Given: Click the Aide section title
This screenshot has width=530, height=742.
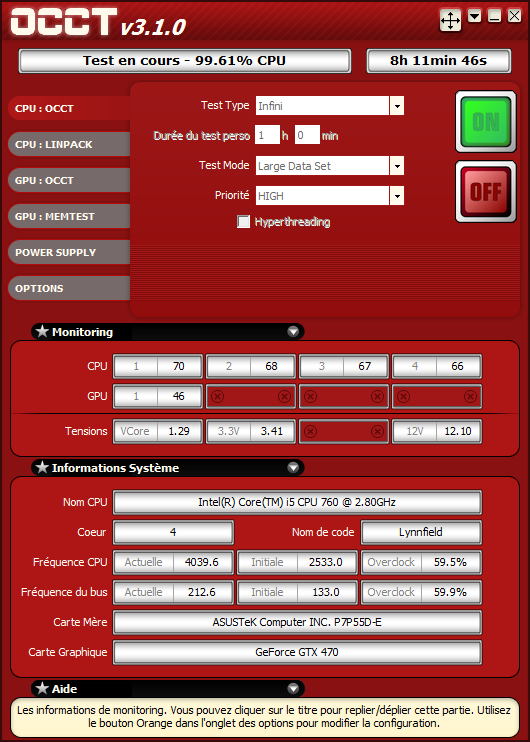Looking at the screenshot, I should click(x=64, y=689).
